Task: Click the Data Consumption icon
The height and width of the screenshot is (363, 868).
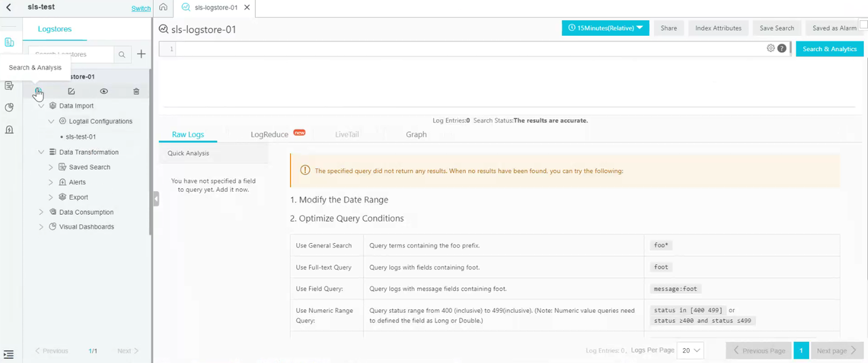Action: point(53,212)
